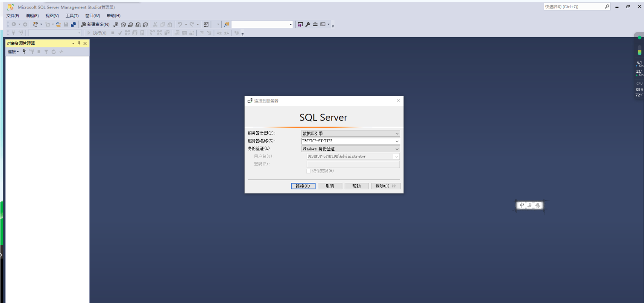Click the Open File folder icon
Screen dimensions: 644x303
point(59,24)
